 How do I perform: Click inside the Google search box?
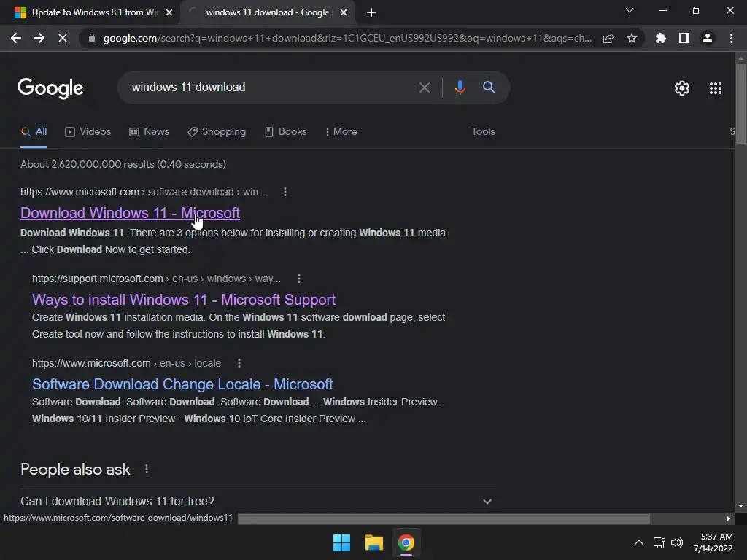tap(271, 87)
